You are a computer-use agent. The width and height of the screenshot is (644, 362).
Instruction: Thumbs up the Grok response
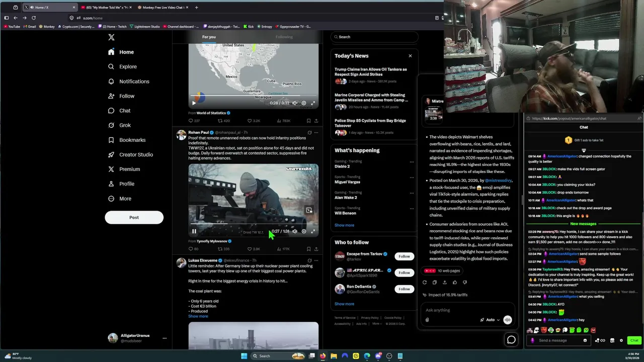455,283
